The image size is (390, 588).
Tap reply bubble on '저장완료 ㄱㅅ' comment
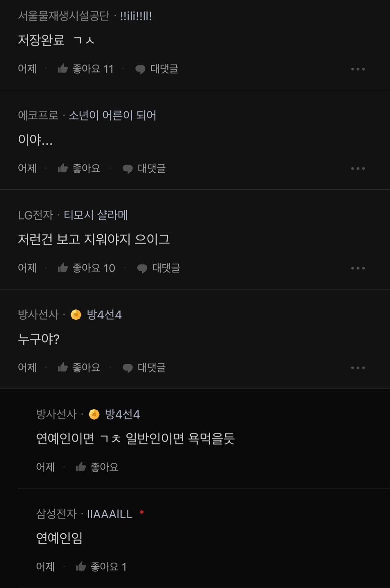click(x=140, y=69)
